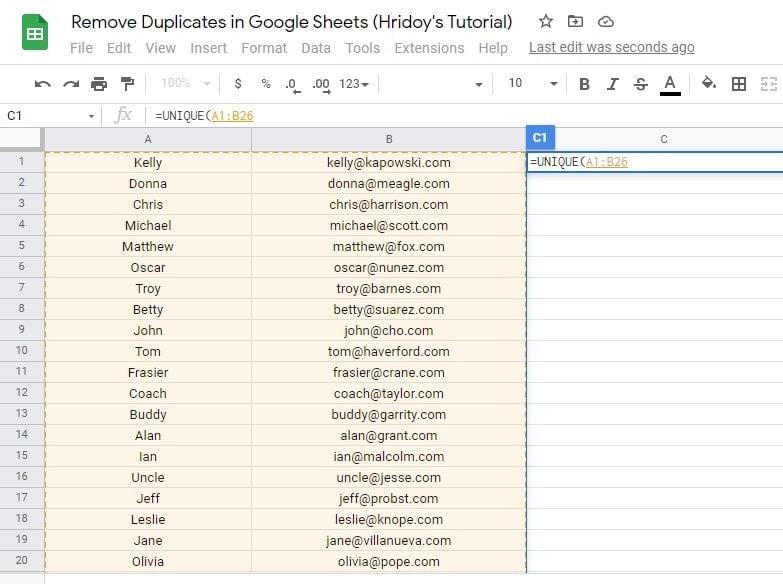Viewport: 783px width, 584px height.
Task: Activate the Paint format tool
Action: click(x=127, y=84)
